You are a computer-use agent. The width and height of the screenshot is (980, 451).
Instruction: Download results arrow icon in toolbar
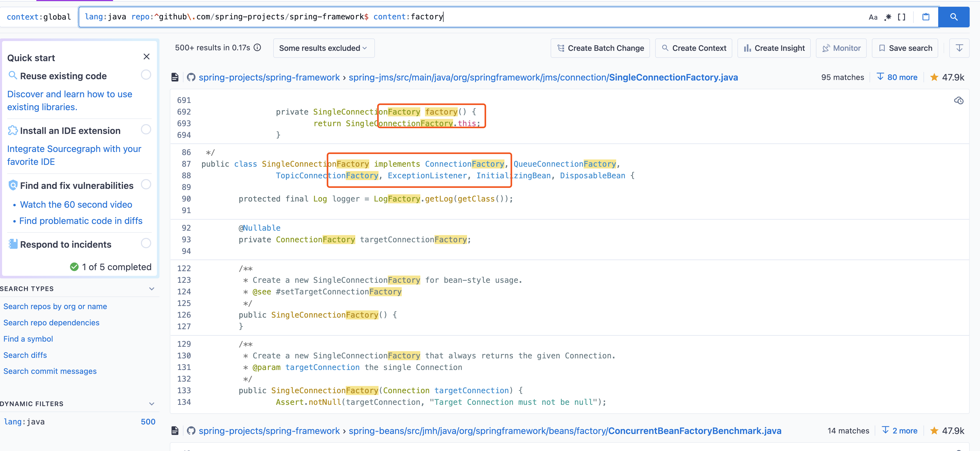[959, 48]
